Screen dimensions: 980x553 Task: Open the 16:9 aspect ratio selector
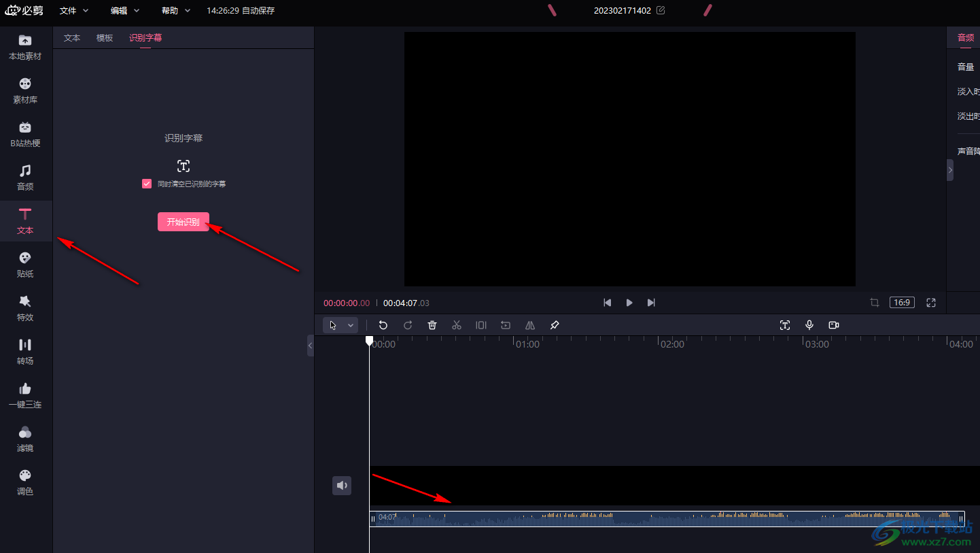tap(902, 303)
